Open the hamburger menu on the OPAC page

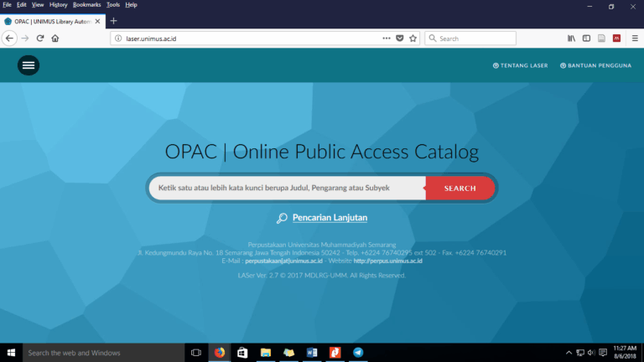(x=29, y=65)
